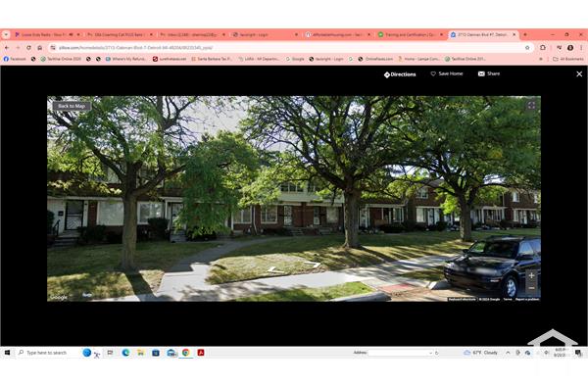Click the Windows search box
588x387 pixels.
point(46,353)
